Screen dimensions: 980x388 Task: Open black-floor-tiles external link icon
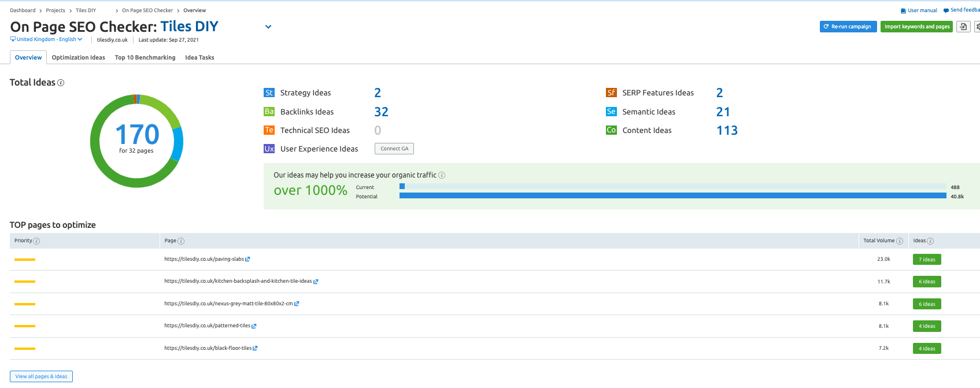point(255,348)
